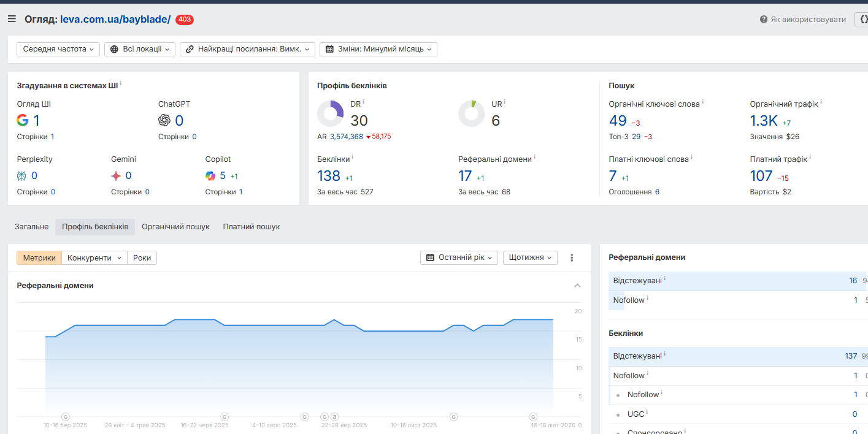Image resolution: width=868 pixels, height=434 pixels.
Task: Collapse the Реферальні домени chart section
Action: tap(577, 286)
